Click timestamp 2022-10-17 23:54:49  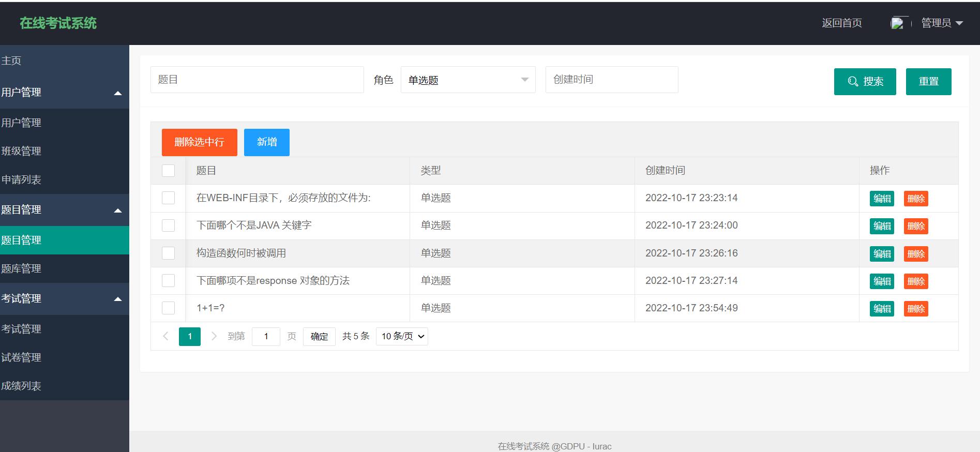pyautogui.click(x=691, y=308)
